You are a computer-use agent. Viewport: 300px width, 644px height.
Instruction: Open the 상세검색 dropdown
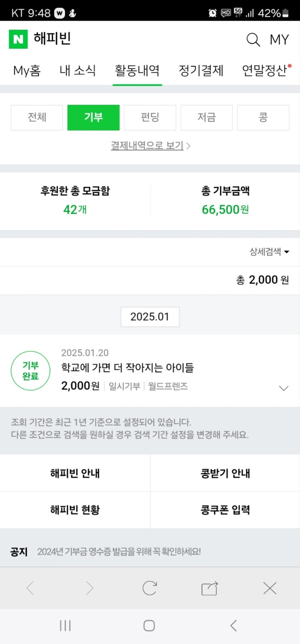pyautogui.click(x=269, y=252)
